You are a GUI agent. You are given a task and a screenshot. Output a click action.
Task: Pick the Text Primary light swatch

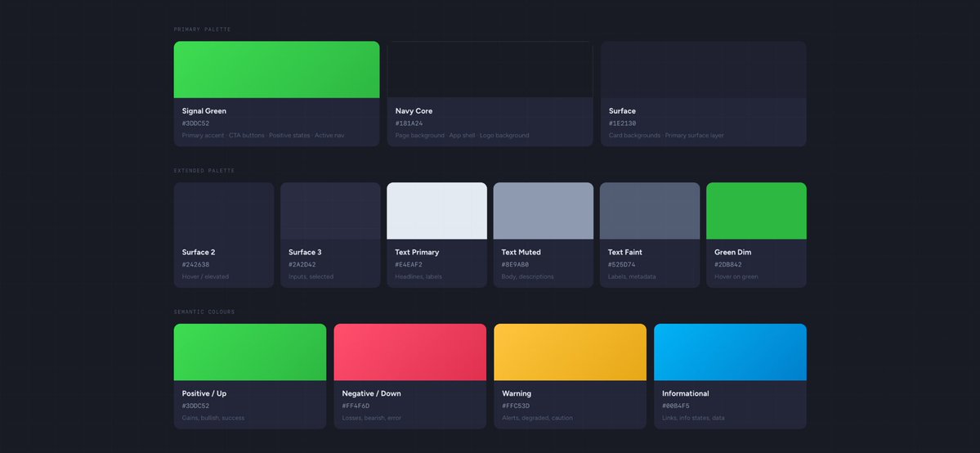(437, 211)
